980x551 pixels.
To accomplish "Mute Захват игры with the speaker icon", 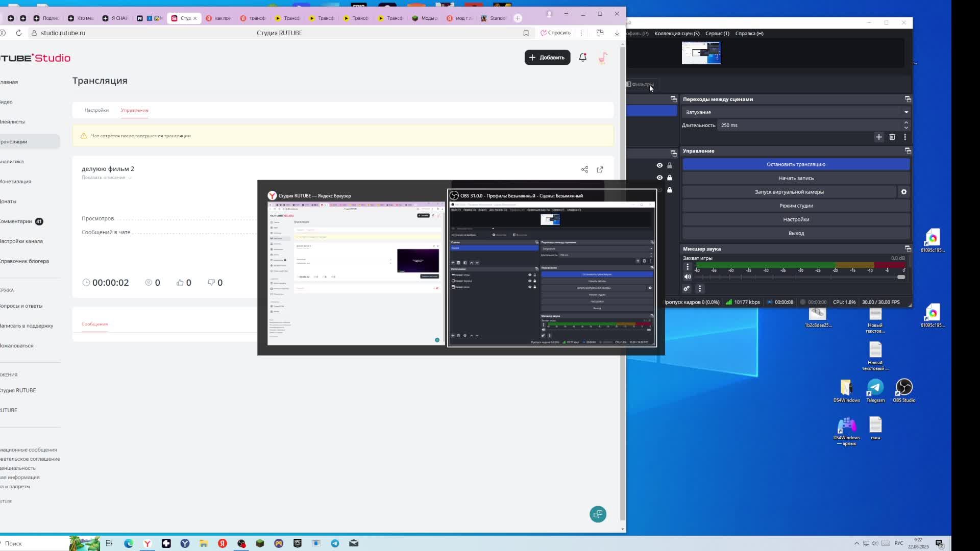I will click(688, 277).
